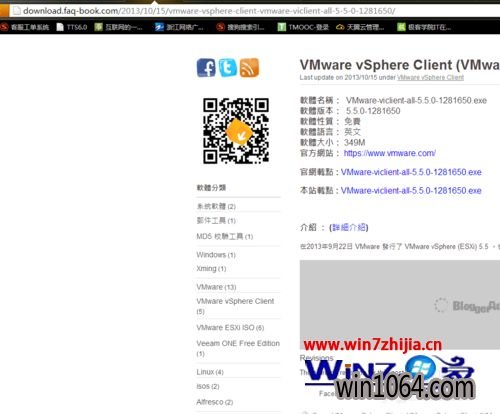
Task: Click the QR code image
Action: 236,131
